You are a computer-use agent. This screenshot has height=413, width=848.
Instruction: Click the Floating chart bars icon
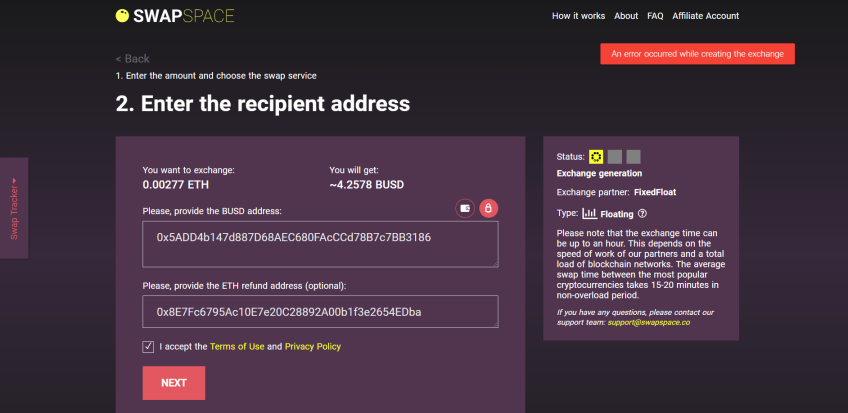click(x=589, y=214)
